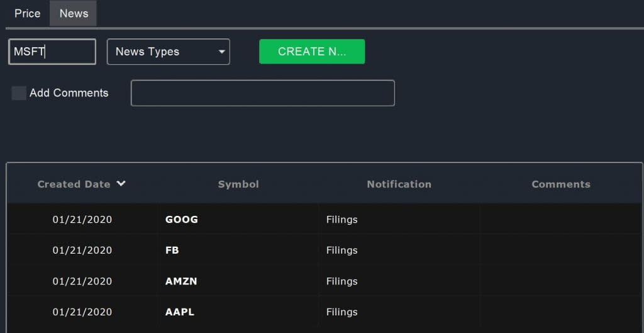Image resolution: width=644 pixels, height=333 pixels.
Task: Toggle the Created Date sort arrow
Action: click(x=121, y=184)
